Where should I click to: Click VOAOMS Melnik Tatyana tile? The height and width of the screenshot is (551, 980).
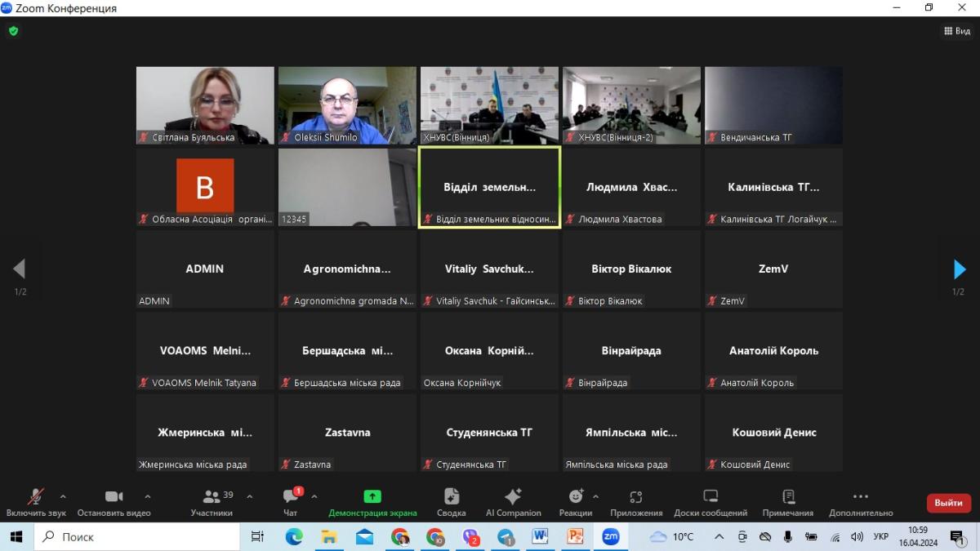tap(205, 350)
